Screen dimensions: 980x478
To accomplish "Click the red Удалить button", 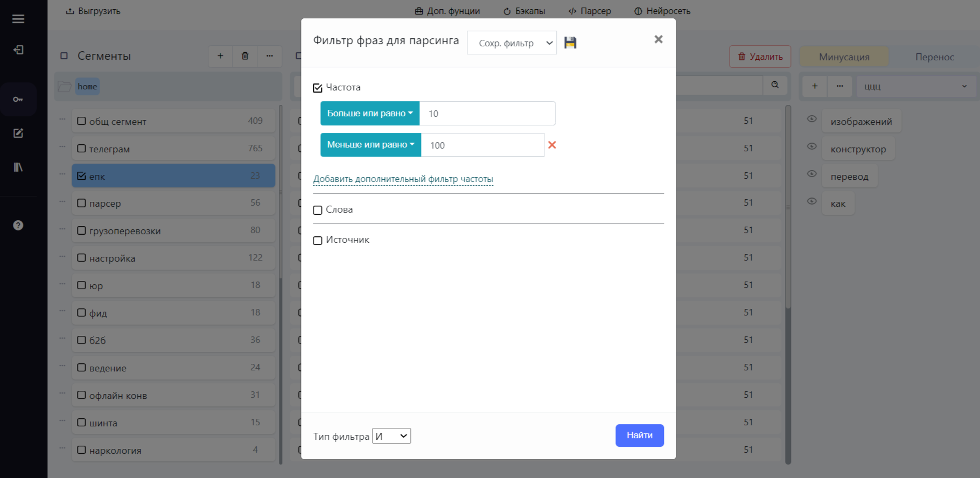I will (760, 57).
